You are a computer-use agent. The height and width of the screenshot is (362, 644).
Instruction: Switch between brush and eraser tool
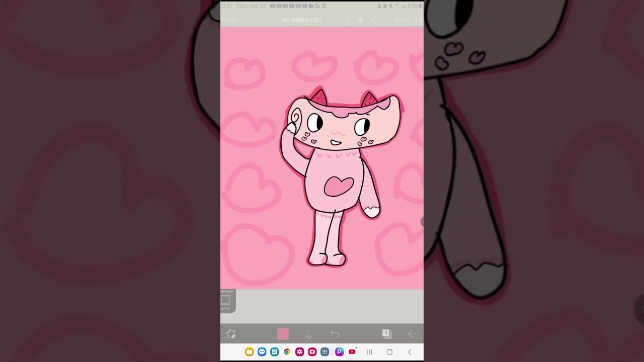pyautogui.click(x=231, y=334)
